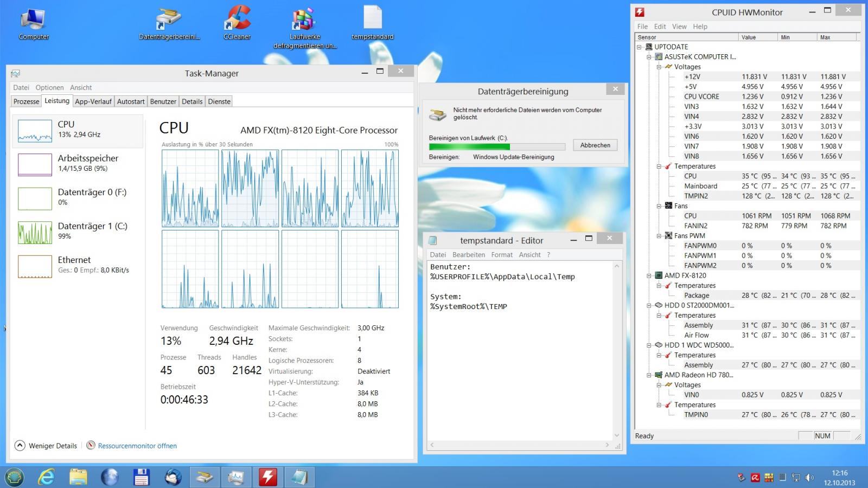The width and height of the screenshot is (868, 488).
Task: Select Arbeitsspeicher memory thumbnail
Action: coord(35,165)
